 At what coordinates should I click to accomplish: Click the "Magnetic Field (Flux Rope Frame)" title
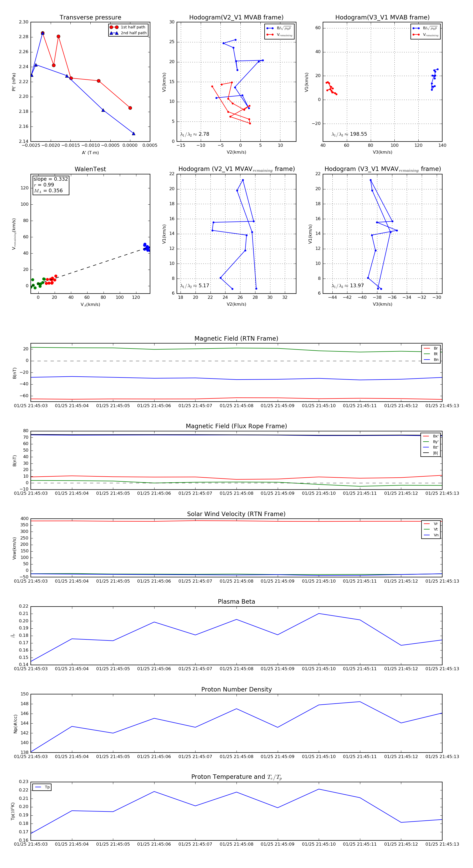236,426
